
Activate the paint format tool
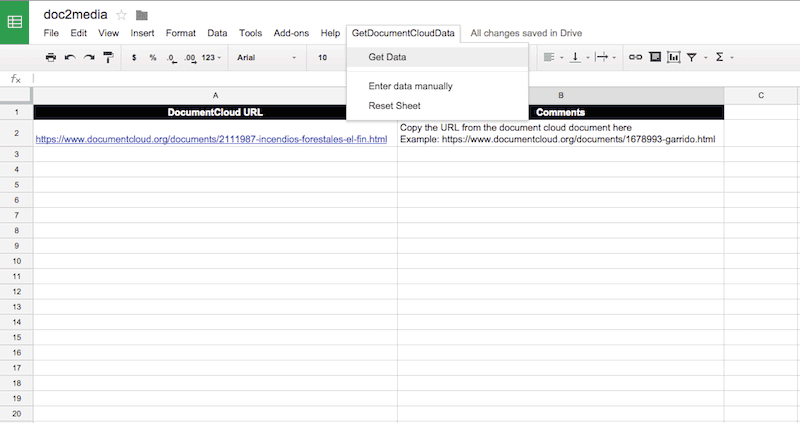108,57
